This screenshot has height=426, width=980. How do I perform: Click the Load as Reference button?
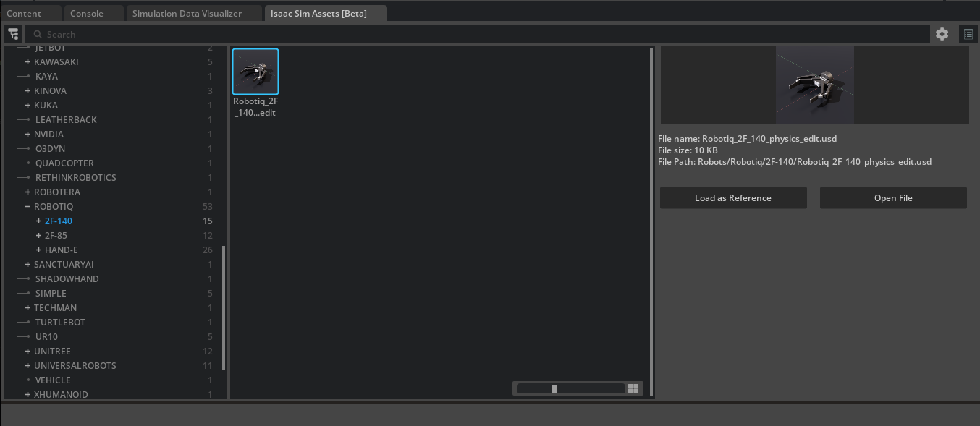coord(732,198)
